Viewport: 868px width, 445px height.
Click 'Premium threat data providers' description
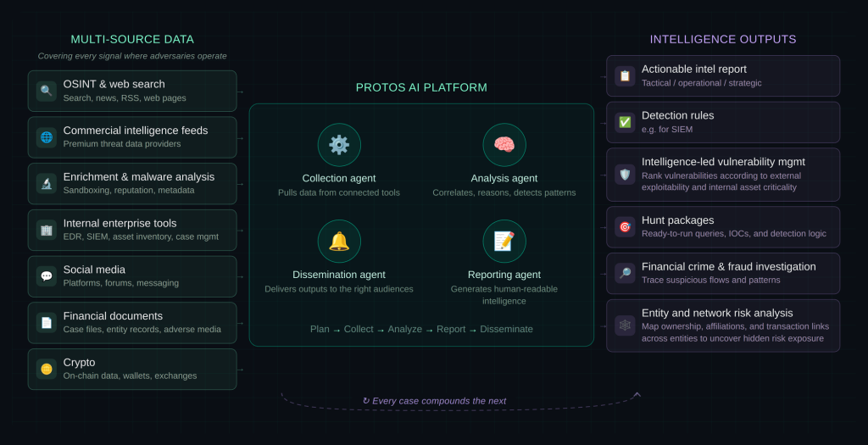pyautogui.click(x=122, y=144)
